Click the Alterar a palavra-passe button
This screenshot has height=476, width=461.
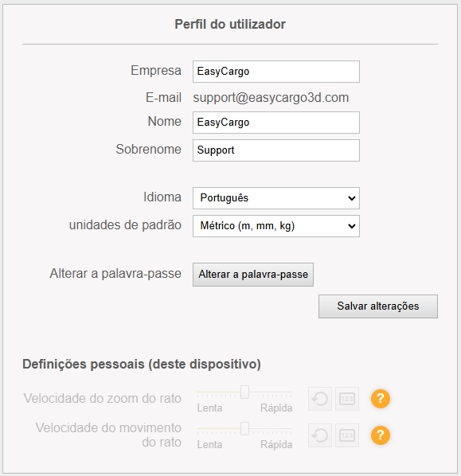point(253,275)
